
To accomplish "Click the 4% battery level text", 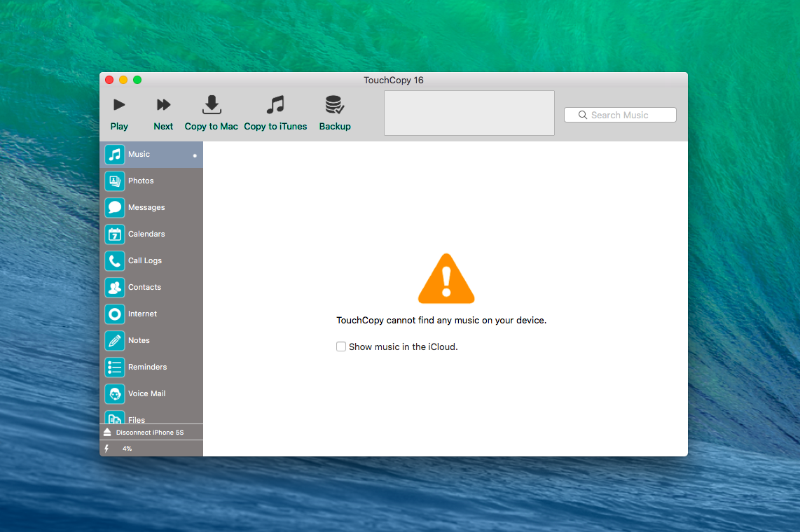I will click(127, 449).
